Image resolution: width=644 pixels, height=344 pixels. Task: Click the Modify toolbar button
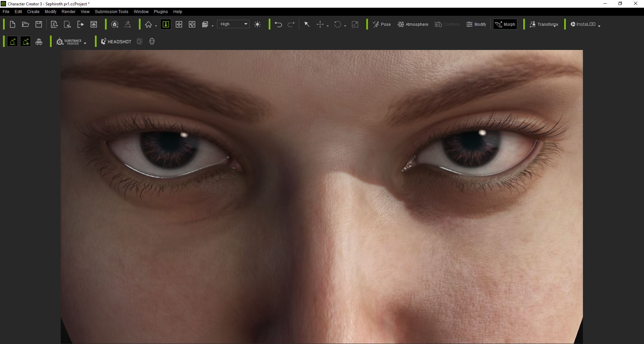tap(476, 24)
